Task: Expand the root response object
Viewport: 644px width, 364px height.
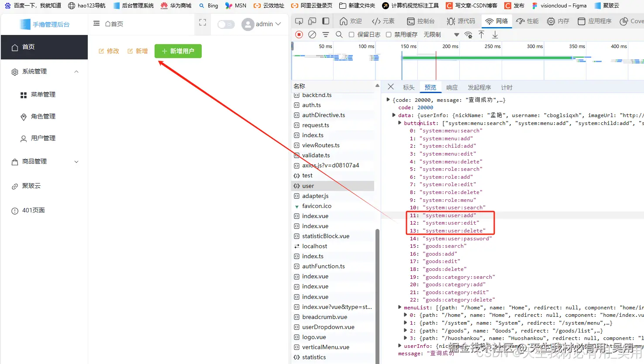Action: [388, 100]
